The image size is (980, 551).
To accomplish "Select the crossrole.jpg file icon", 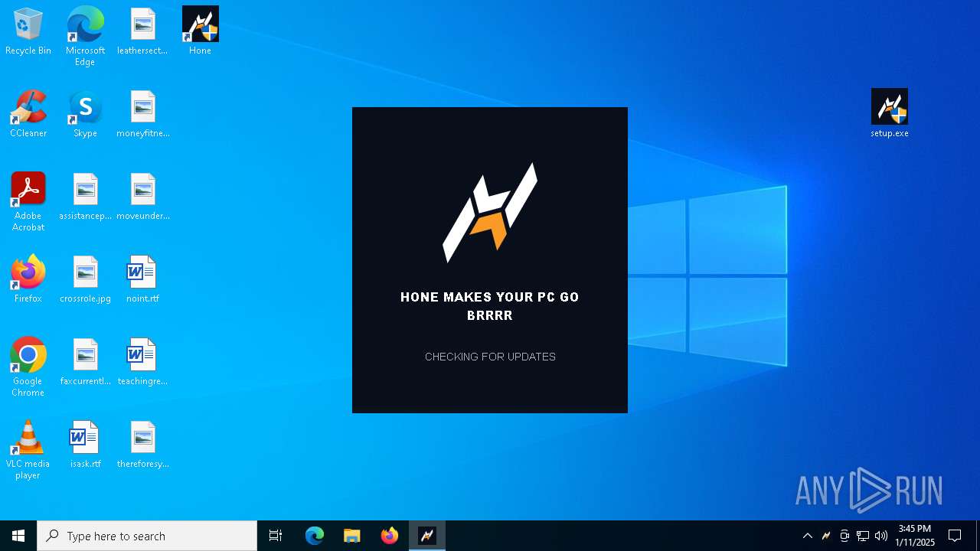I will [x=85, y=280].
